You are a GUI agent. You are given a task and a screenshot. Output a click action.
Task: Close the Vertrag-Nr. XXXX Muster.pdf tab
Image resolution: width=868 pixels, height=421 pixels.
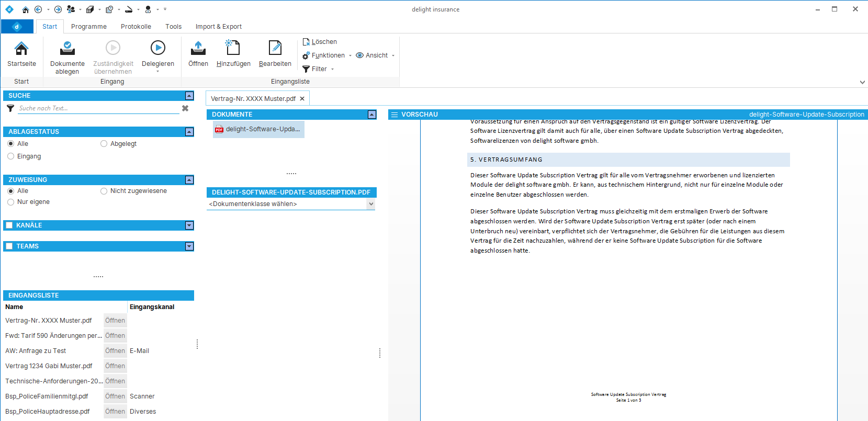(x=302, y=99)
